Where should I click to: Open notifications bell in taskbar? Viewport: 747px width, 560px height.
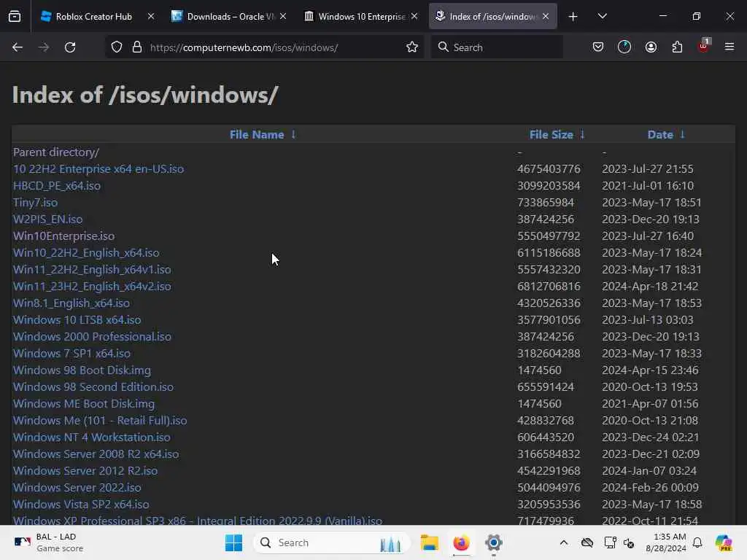(697, 542)
